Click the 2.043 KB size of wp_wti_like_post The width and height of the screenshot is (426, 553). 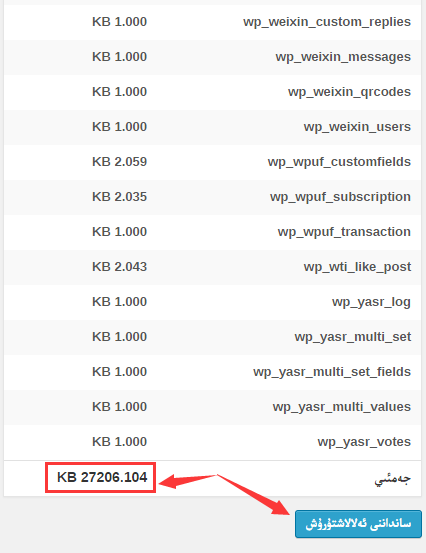point(119,267)
